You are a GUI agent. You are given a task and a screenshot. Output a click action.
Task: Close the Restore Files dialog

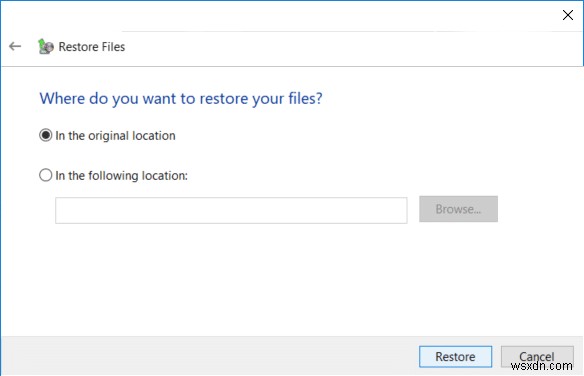coord(568,15)
